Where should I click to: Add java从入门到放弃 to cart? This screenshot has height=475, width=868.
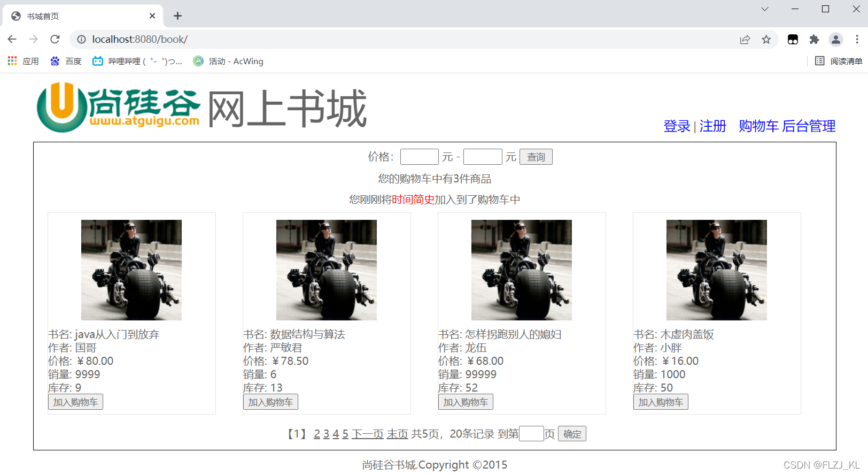click(75, 402)
